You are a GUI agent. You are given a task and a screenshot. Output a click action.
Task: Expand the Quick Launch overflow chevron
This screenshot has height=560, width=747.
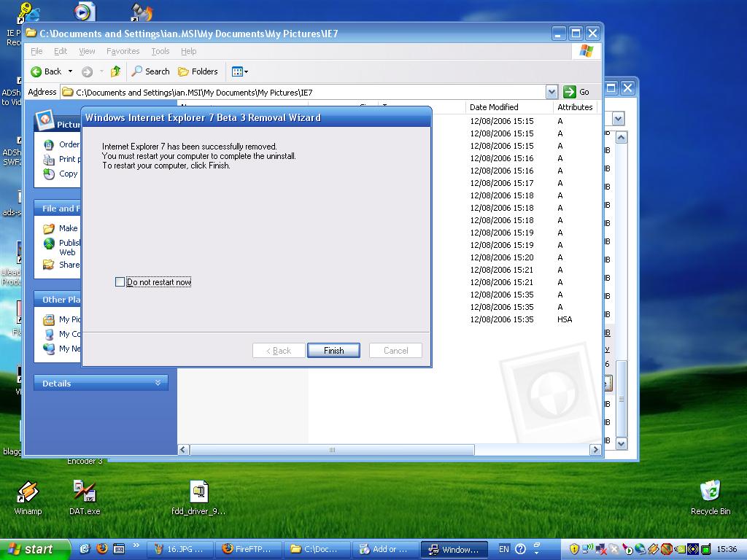(136, 545)
